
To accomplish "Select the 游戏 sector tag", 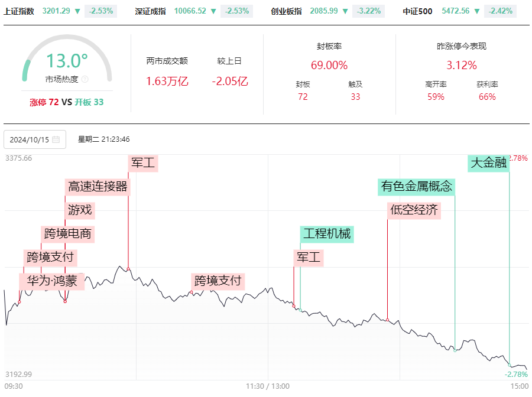I will 80,210.
